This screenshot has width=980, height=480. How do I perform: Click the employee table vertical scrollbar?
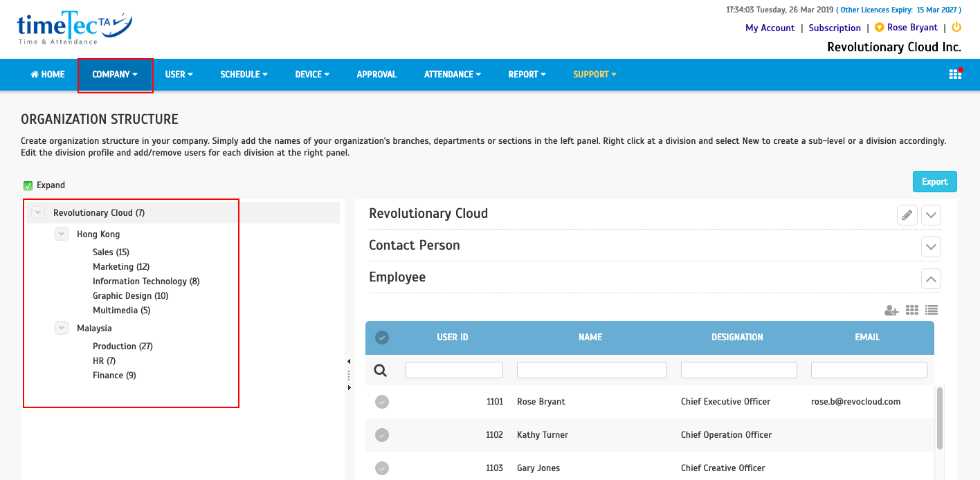point(939,418)
